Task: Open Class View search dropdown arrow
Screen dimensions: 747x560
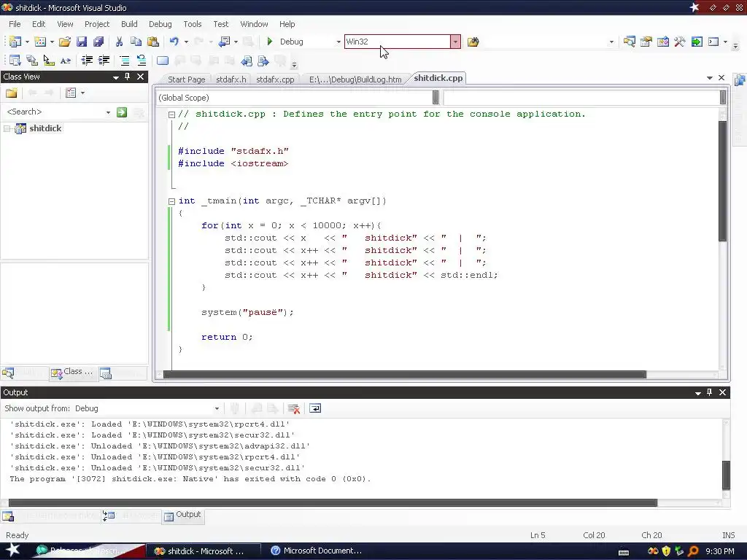Action: [108, 112]
